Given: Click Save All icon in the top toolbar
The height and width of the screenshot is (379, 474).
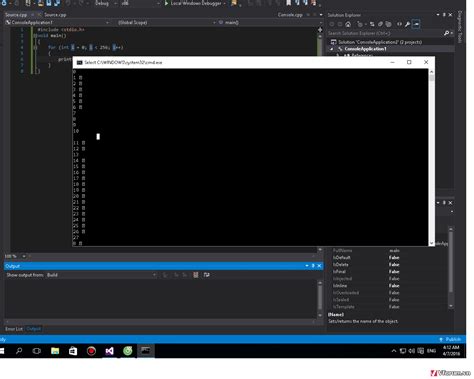Looking at the screenshot, I should pos(57,3).
